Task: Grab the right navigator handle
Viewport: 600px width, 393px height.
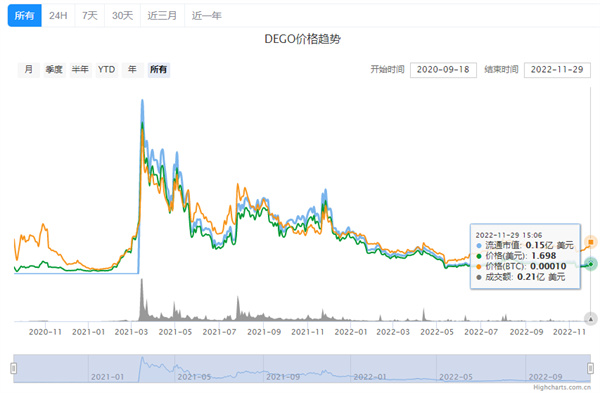Action: pos(590,368)
